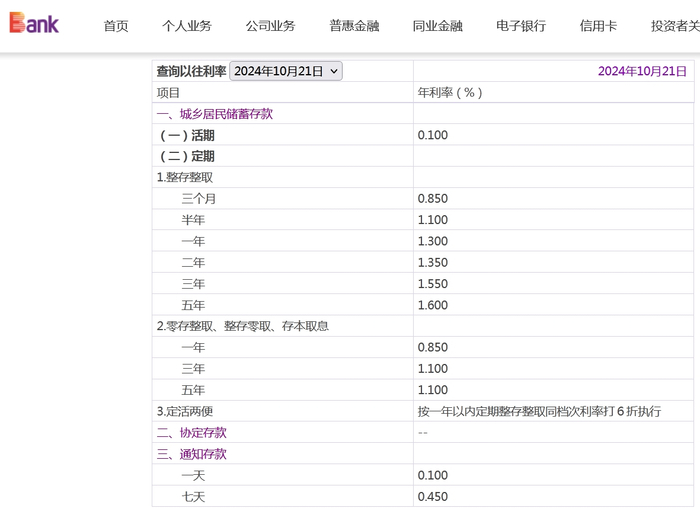Open the 投资者关系 menu
Image resolution: width=700 pixels, height=508 pixels.
(675, 26)
